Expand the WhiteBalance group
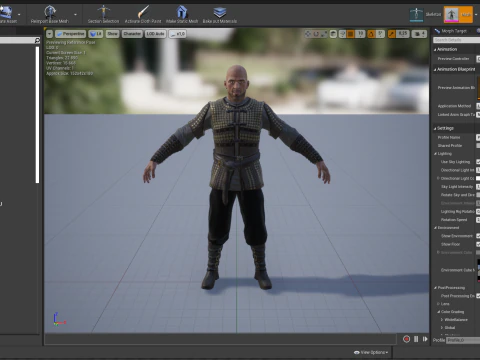The image size is (480, 360). click(x=442, y=320)
